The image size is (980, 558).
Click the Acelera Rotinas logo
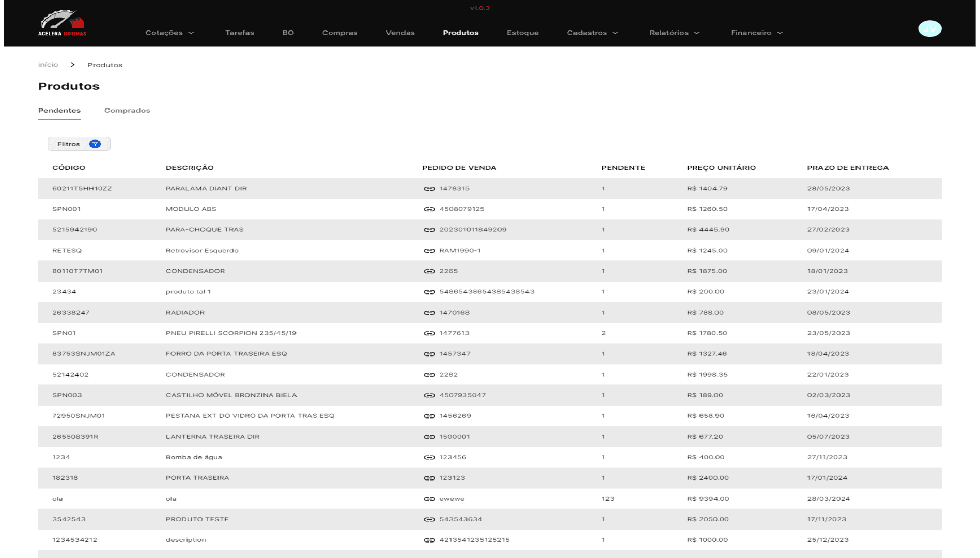[63, 23]
